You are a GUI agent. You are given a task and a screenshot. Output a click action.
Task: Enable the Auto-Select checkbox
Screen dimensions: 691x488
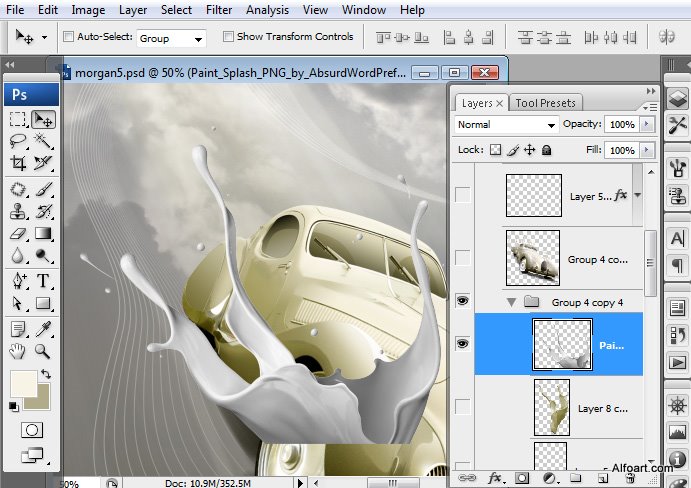(x=68, y=37)
